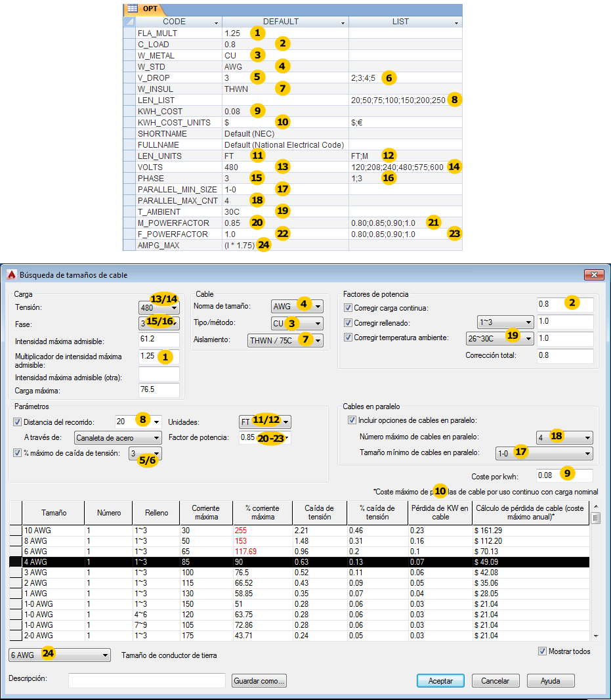The width and height of the screenshot is (611, 700).
Task: Click the Multiplicador de intensidad field 1.25
Action: point(159,357)
